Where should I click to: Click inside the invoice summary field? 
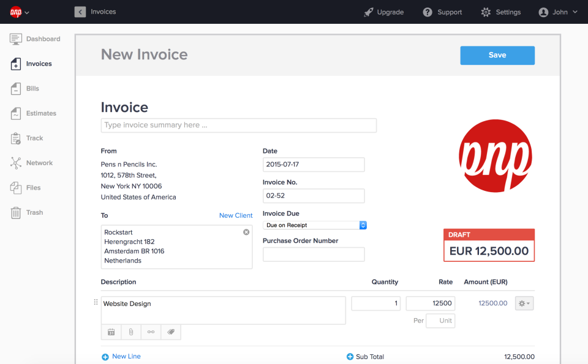point(238,125)
